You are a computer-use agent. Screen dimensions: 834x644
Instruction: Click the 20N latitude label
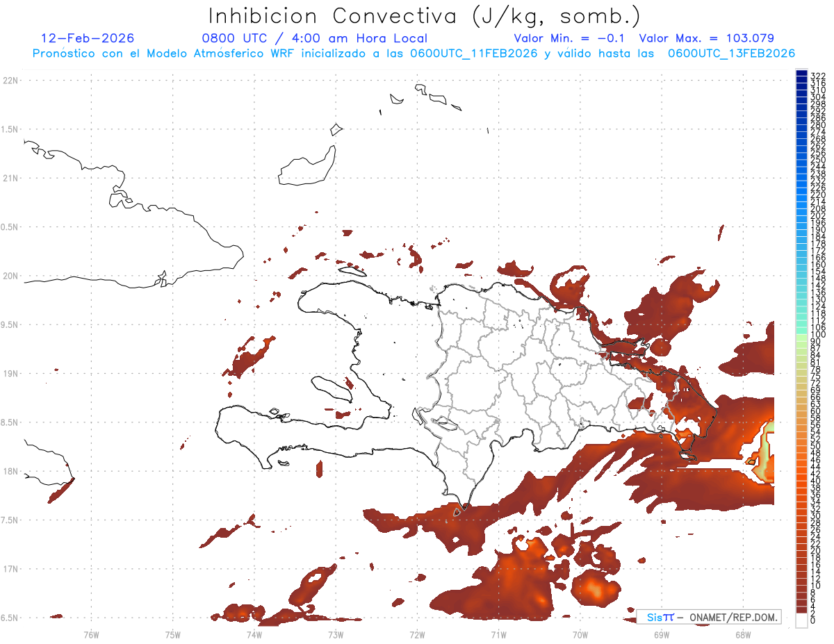pos(10,276)
